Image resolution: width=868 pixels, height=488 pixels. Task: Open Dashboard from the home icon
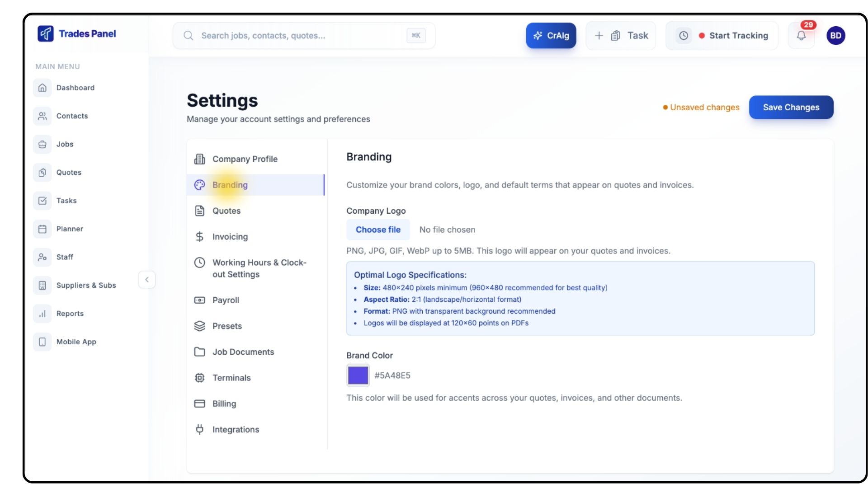tap(42, 88)
